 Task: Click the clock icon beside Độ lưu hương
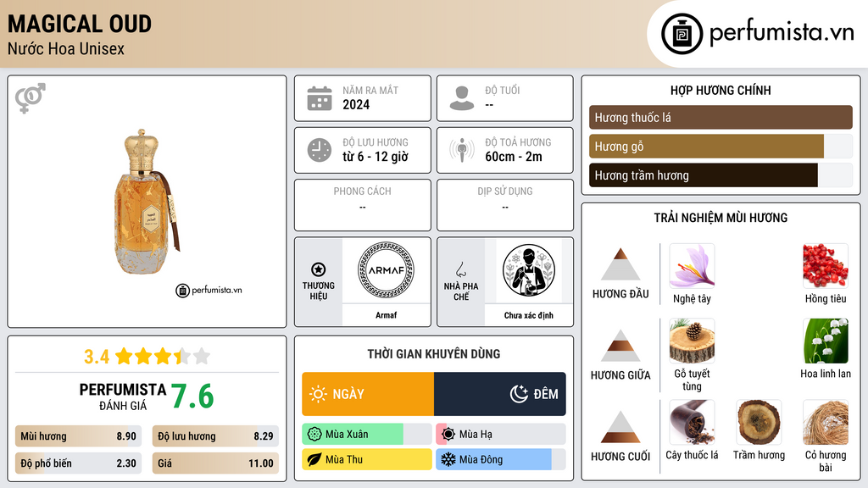320,150
